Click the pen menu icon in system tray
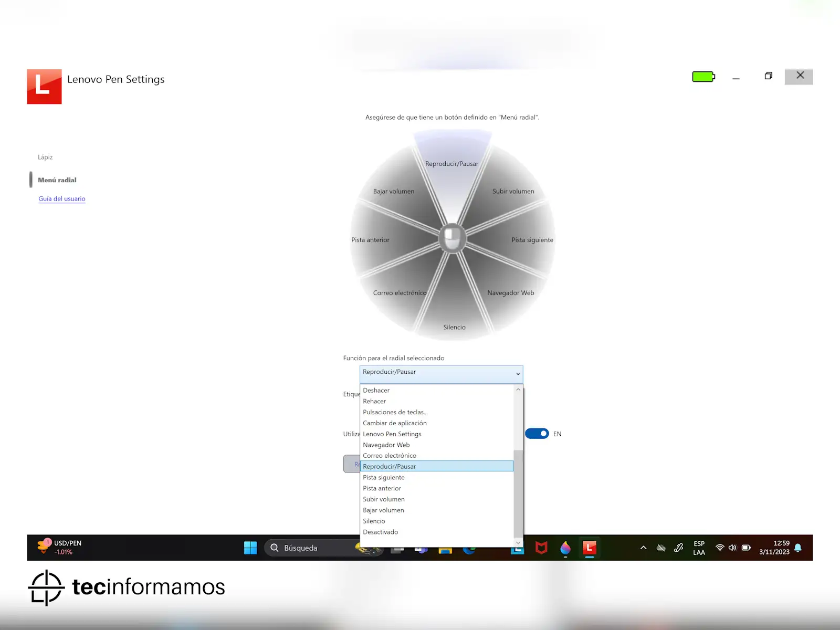 [678, 548]
